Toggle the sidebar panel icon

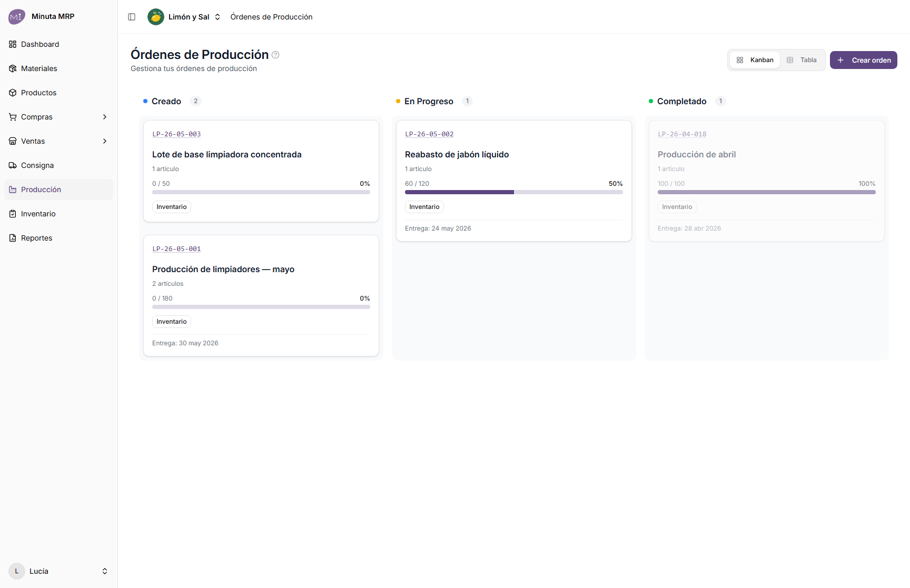pyautogui.click(x=132, y=17)
